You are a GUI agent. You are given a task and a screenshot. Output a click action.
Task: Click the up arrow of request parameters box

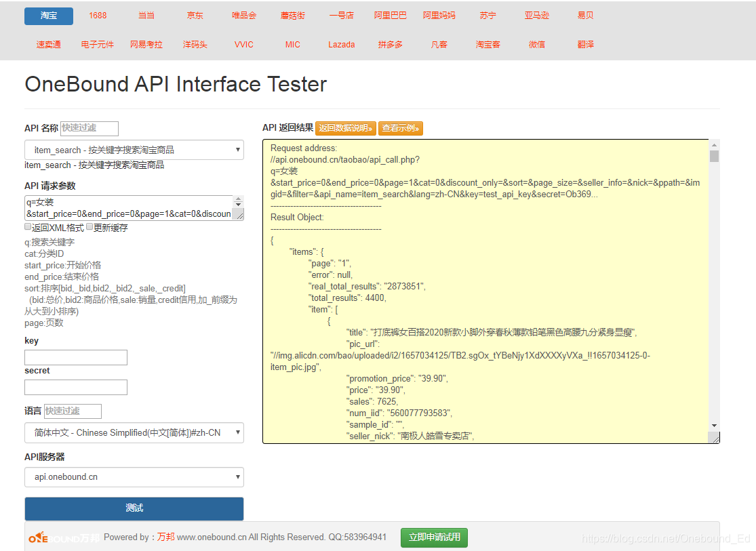(x=238, y=199)
